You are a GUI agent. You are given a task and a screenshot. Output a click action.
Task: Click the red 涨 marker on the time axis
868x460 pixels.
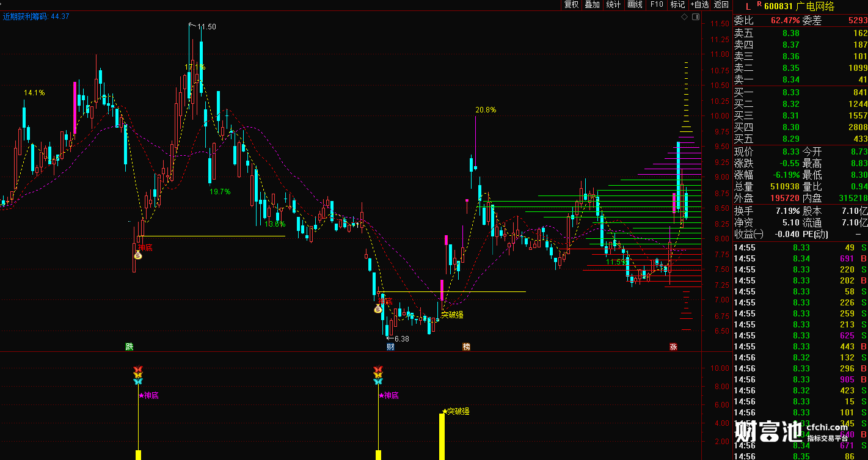pyautogui.click(x=673, y=346)
